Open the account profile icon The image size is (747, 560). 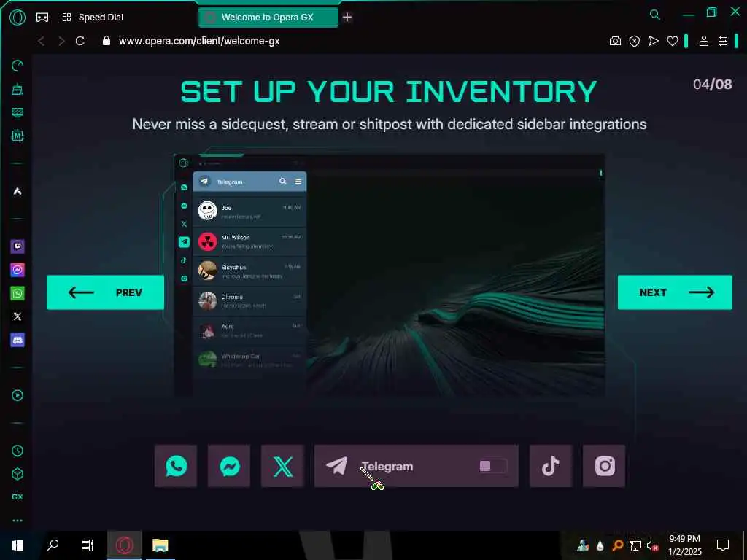point(704,42)
